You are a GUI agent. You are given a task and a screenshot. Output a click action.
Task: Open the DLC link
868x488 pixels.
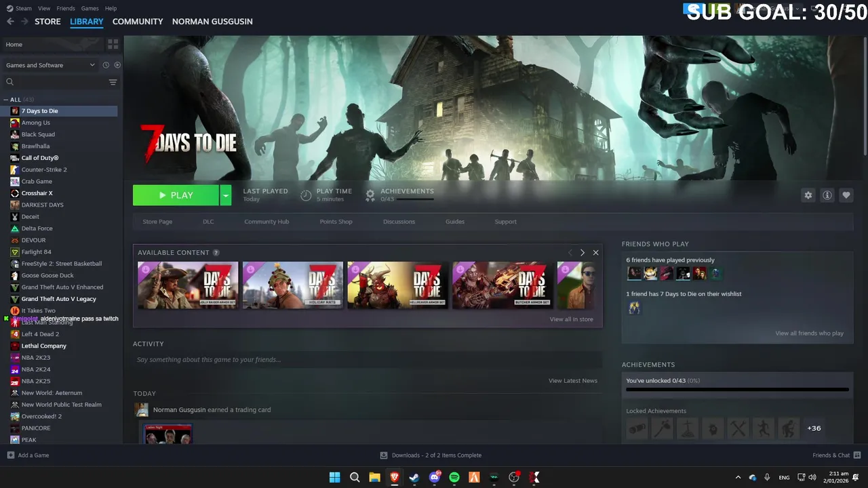tap(208, 222)
